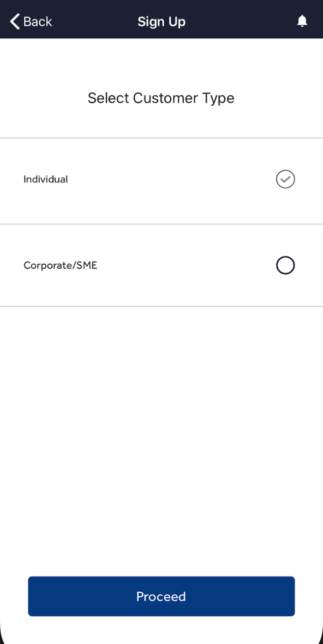Select the Individual customer type radio
Viewport: 323px width, 644px height.
tap(285, 179)
